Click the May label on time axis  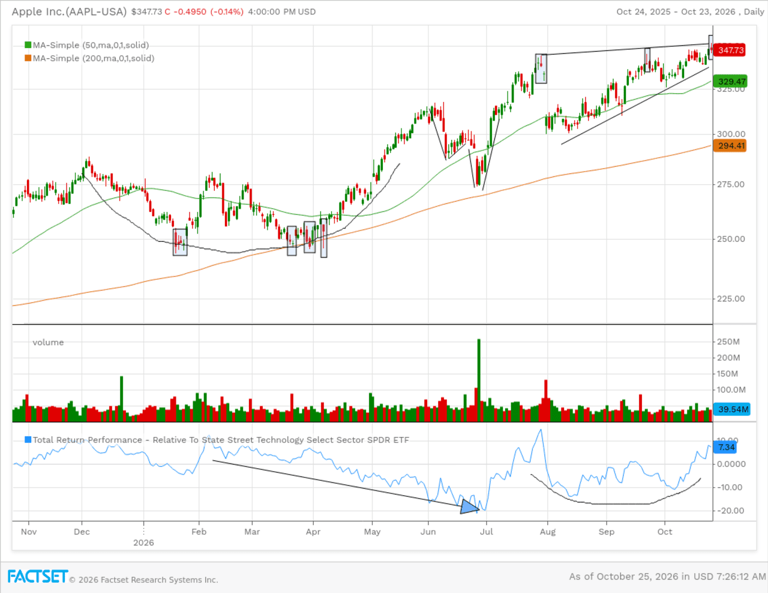point(372,532)
